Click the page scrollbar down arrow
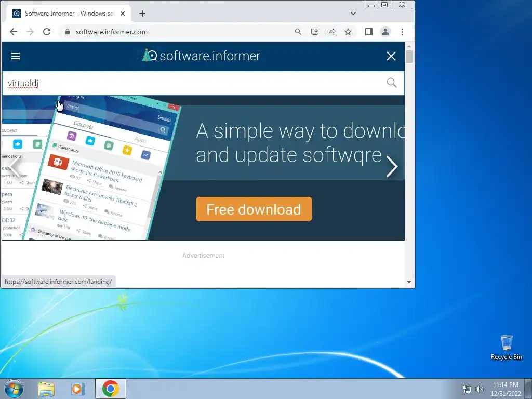 click(409, 282)
